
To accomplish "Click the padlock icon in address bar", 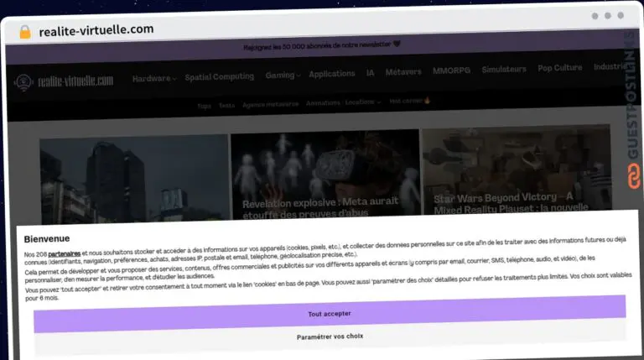I will pyautogui.click(x=24, y=30).
